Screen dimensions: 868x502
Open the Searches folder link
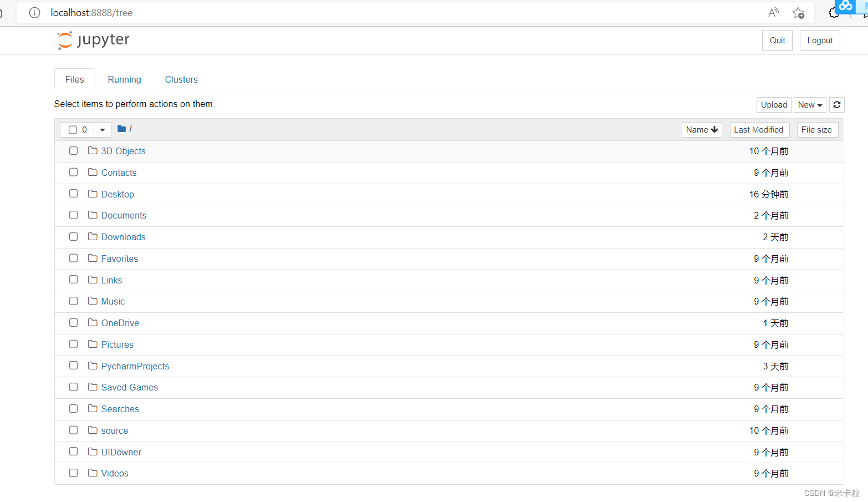pyautogui.click(x=120, y=409)
